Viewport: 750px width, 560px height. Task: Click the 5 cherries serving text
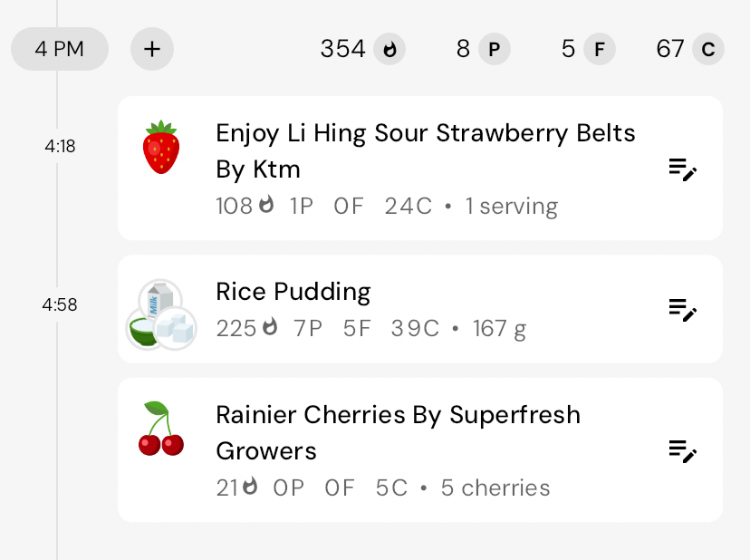point(495,488)
